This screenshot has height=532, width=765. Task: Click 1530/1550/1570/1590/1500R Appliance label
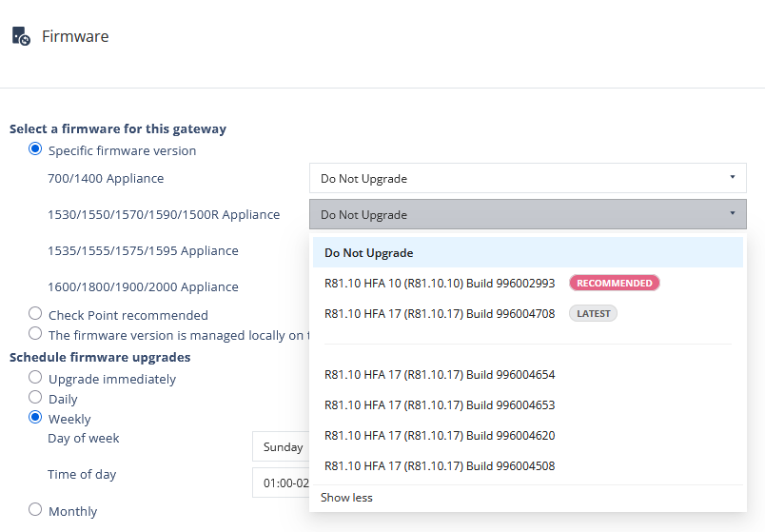[x=164, y=214]
